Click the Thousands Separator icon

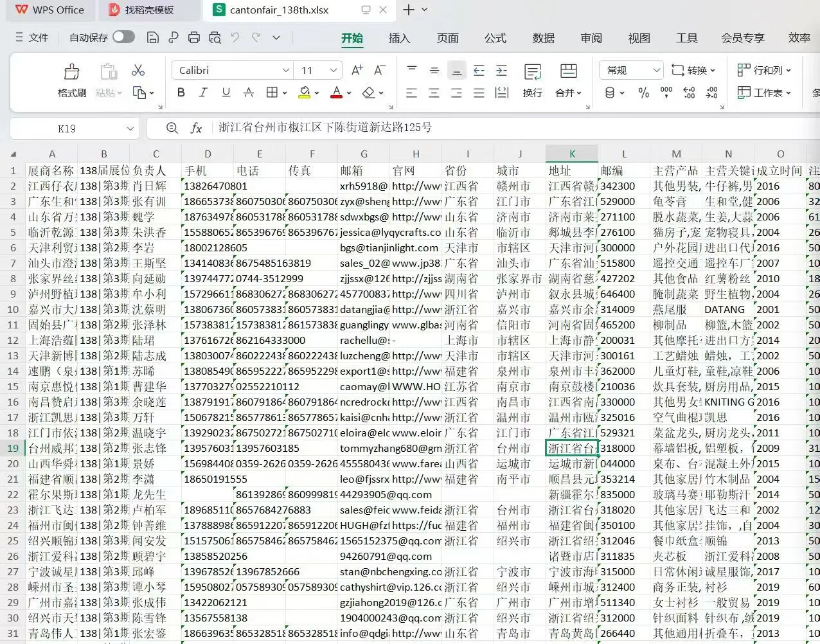pyautogui.click(x=666, y=93)
